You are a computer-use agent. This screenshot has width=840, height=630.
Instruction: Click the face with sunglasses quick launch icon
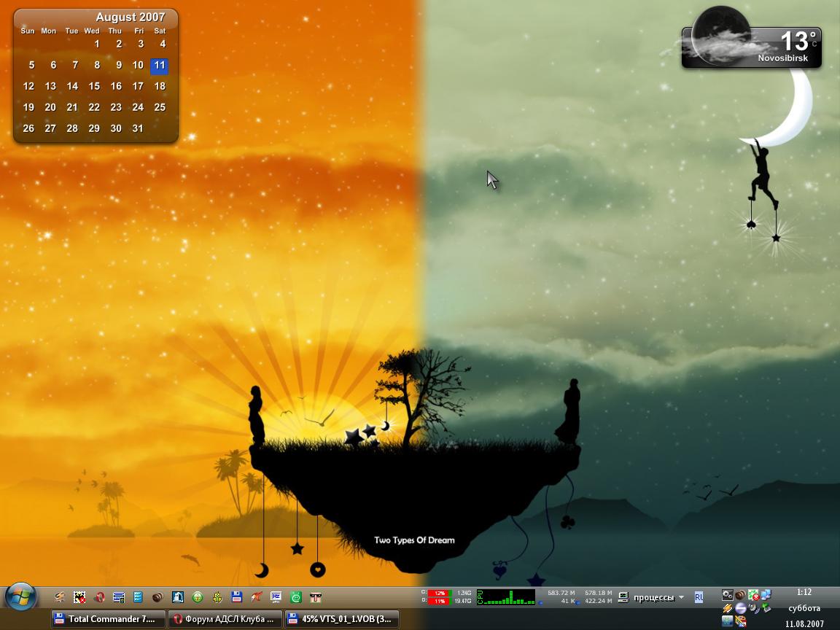click(316, 598)
